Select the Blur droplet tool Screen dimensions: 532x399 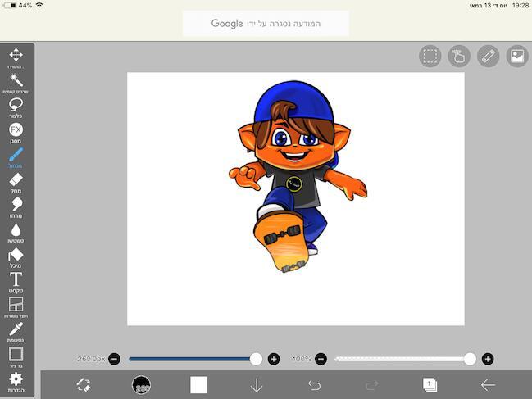pyautogui.click(x=16, y=233)
